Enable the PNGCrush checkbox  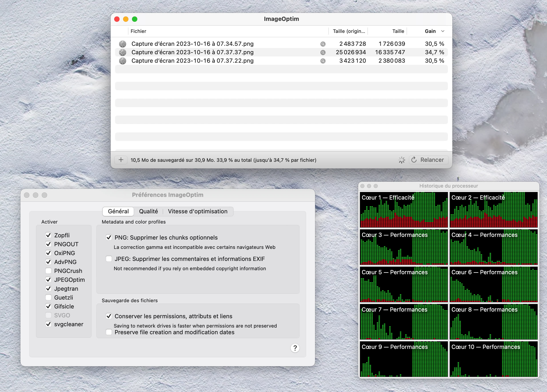click(48, 271)
